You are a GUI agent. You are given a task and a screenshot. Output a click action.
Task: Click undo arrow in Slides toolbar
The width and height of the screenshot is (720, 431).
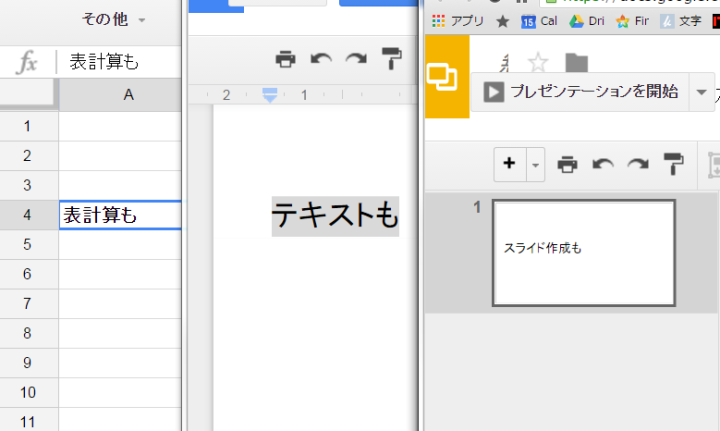602,165
